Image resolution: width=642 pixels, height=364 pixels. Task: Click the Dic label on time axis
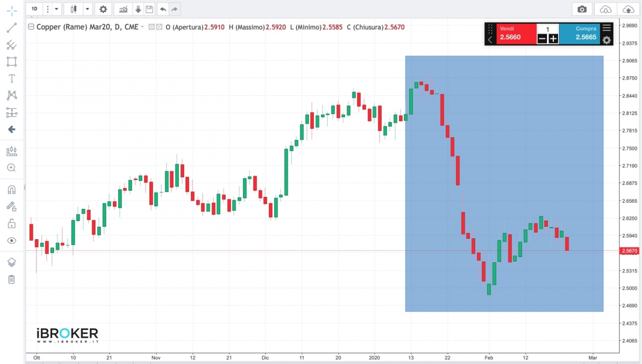click(x=265, y=358)
